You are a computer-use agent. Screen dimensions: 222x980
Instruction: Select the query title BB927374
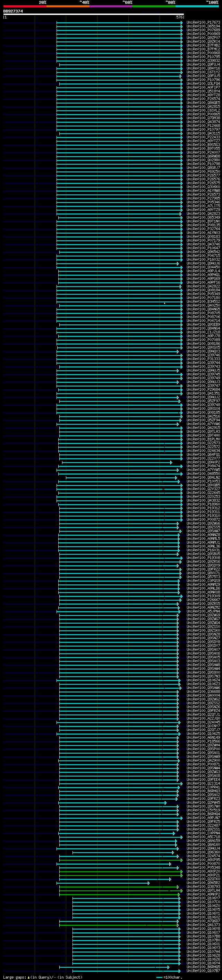tap(13, 11)
